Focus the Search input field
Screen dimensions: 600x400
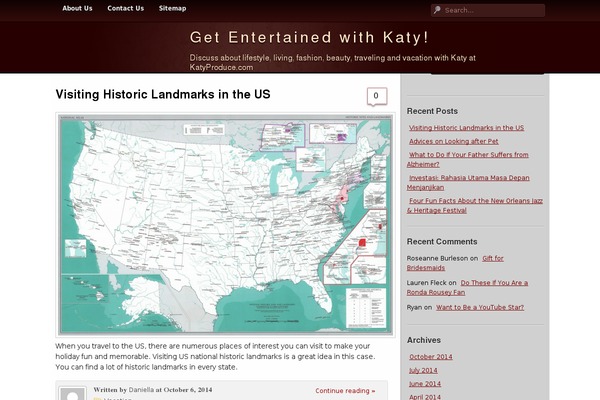[x=488, y=10]
